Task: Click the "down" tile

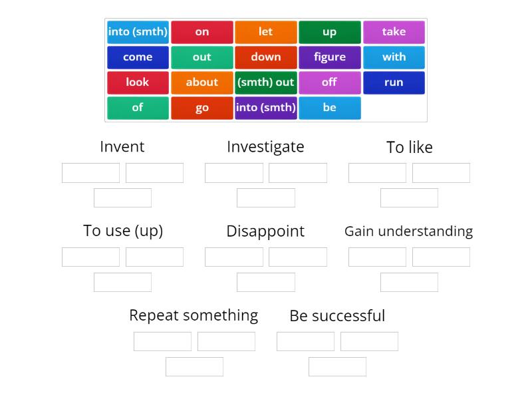Action: (266, 57)
